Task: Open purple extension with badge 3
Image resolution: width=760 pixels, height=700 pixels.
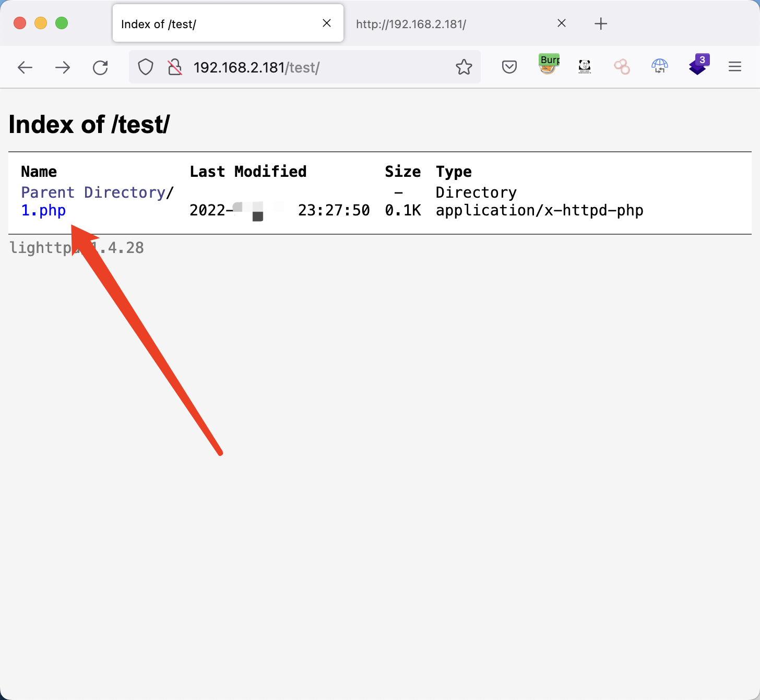Action: [x=698, y=65]
